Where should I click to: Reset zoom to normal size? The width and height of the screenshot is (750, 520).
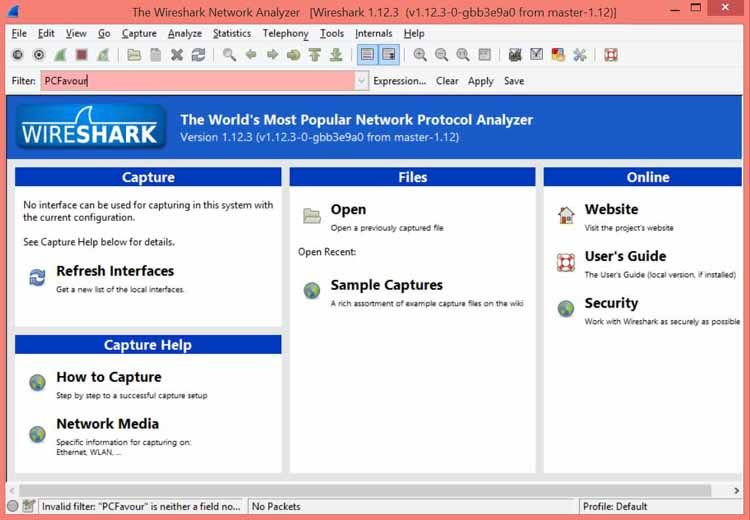coord(463,55)
